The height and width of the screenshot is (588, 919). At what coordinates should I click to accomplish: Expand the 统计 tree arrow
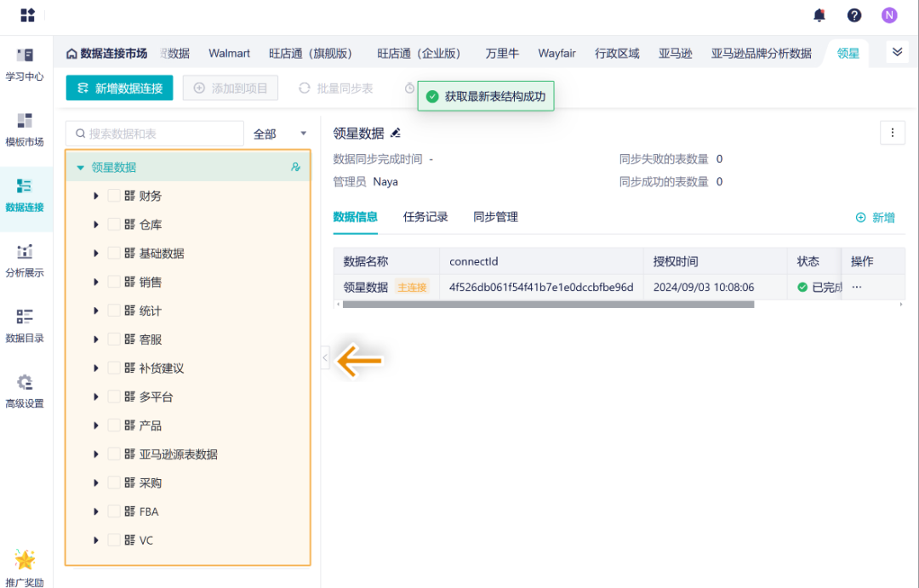[96, 311]
